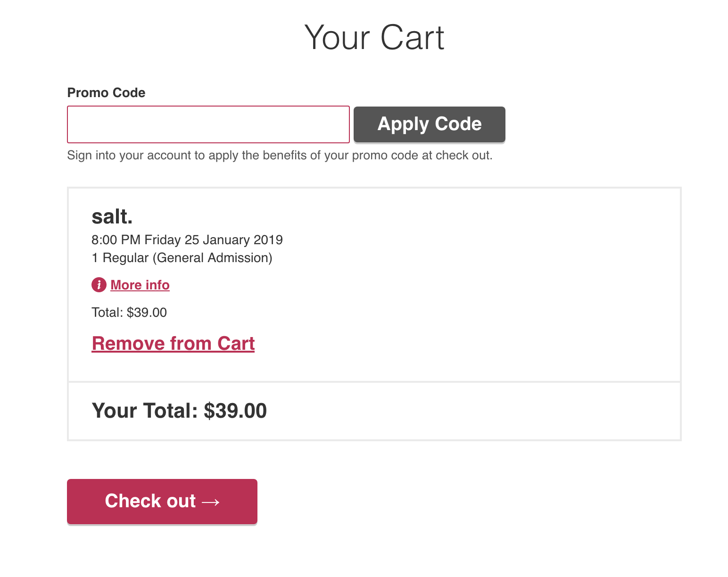This screenshot has height=577, width=728.
Task: Click the 1 Regular General Admission line
Action: (x=182, y=258)
